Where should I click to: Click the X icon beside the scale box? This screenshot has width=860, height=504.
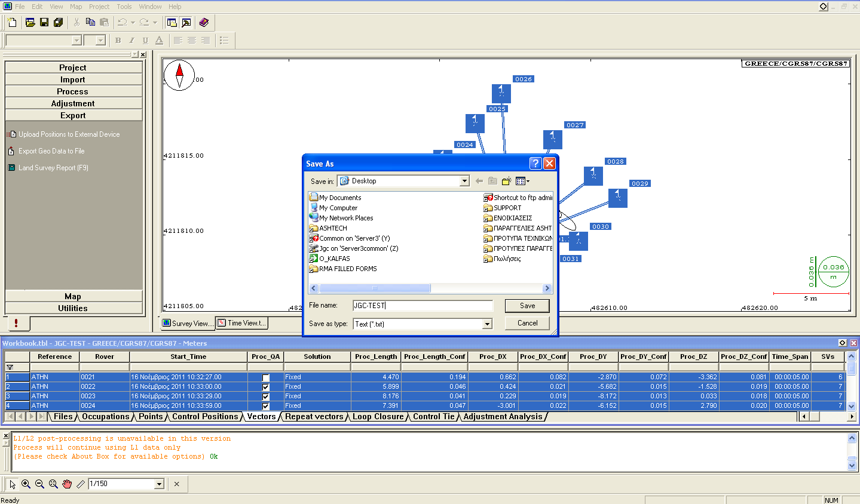177,484
